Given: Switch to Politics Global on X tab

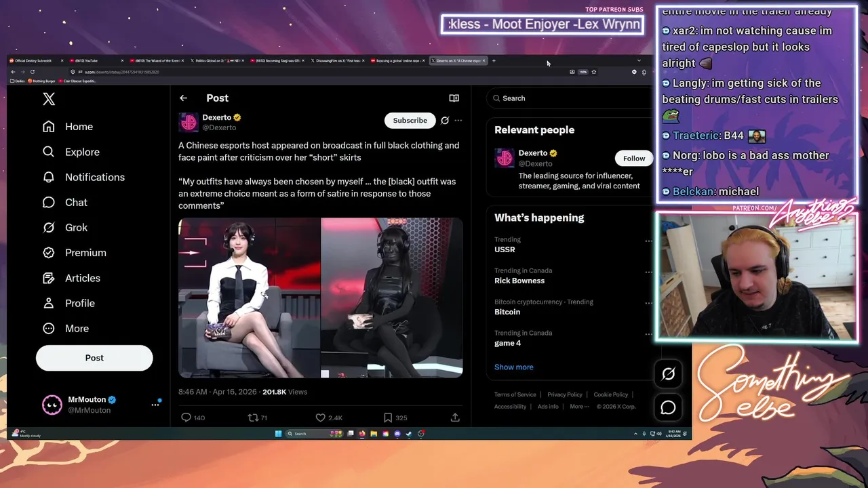Looking at the screenshot, I should click(x=216, y=60).
